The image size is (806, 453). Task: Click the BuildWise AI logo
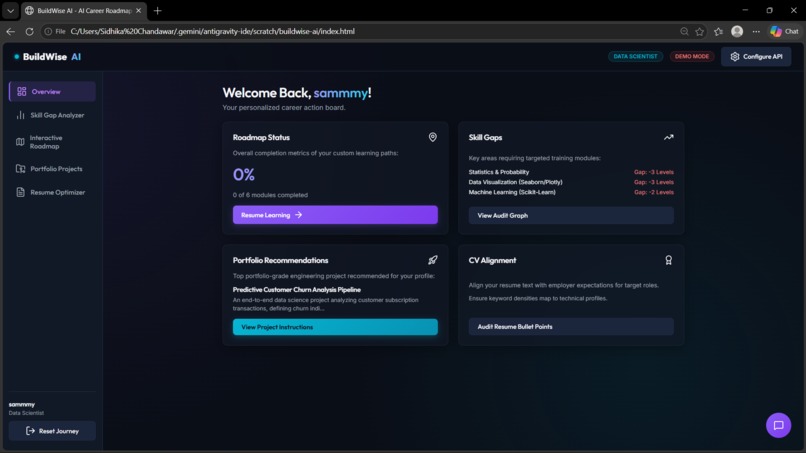click(x=47, y=57)
